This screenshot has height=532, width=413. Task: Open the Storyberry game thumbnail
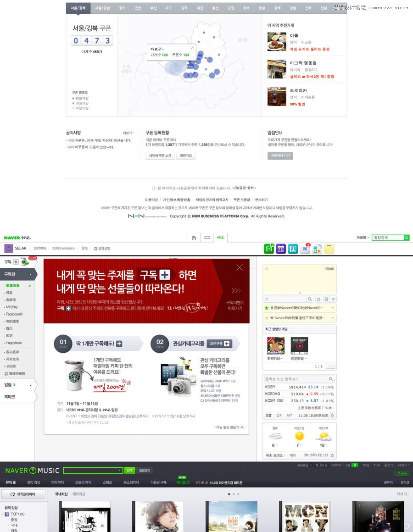tap(299, 346)
